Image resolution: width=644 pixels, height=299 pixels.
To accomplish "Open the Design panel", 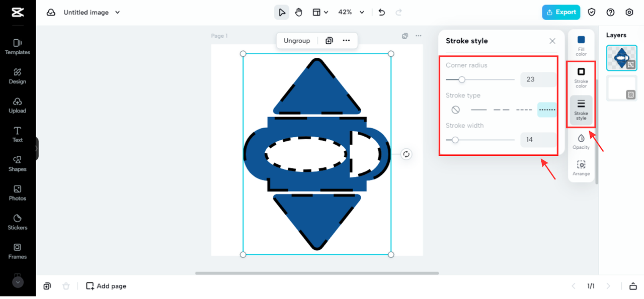I will [18, 76].
